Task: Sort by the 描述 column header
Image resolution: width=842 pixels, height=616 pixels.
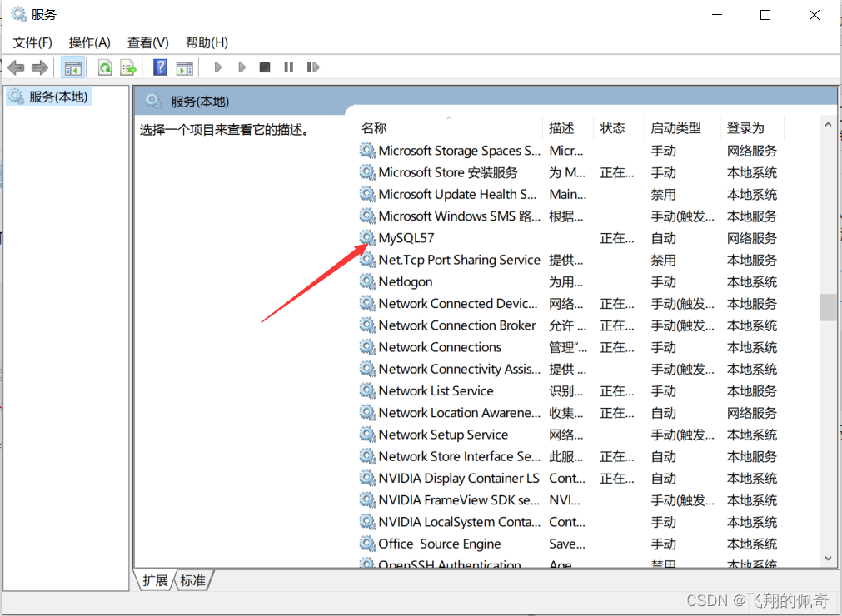Action: pyautogui.click(x=568, y=127)
